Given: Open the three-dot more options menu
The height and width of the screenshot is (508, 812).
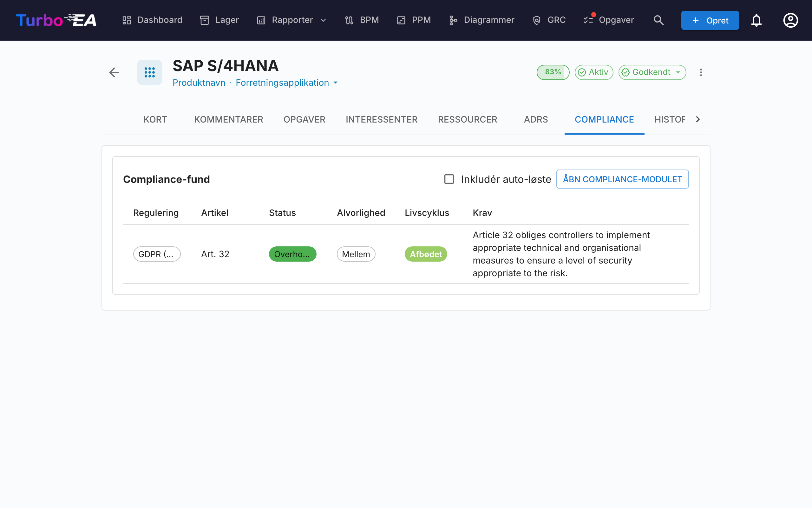Looking at the screenshot, I should [701, 72].
